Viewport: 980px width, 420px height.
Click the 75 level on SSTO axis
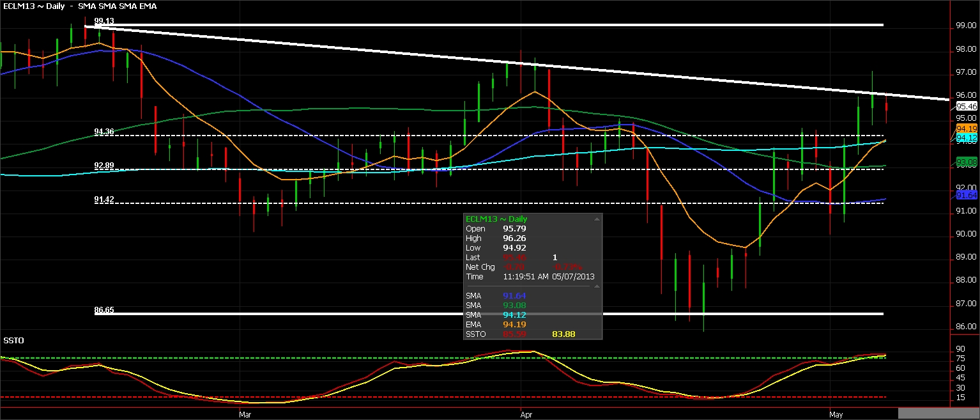pyautogui.click(x=960, y=359)
